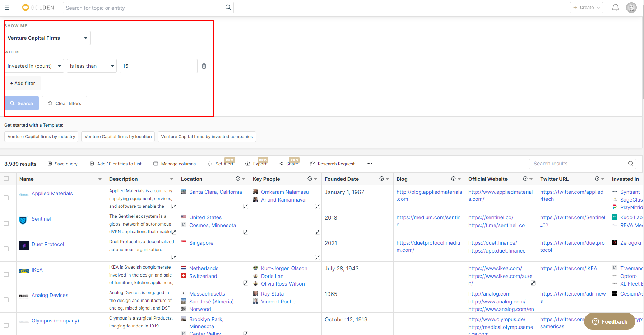This screenshot has height=335, width=644.
Task: Open the more options ellipsis in toolbar
Action: click(x=370, y=164)
